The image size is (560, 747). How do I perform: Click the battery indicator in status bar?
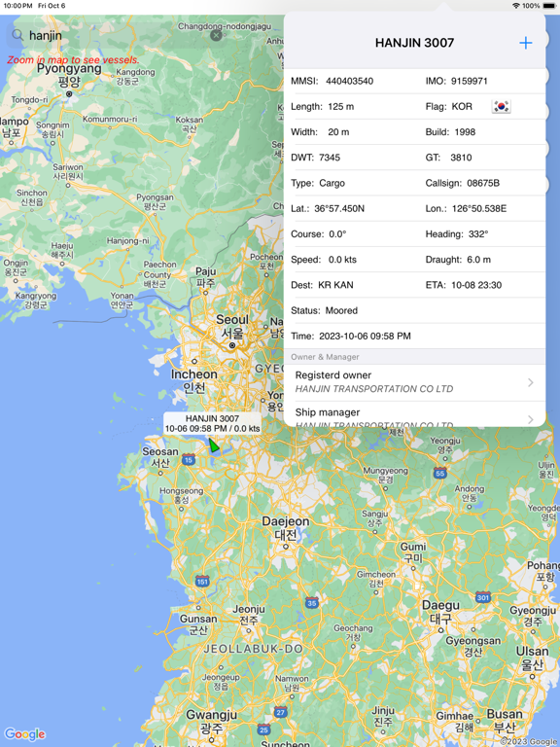pyautogui.click(x=548, y=6)
